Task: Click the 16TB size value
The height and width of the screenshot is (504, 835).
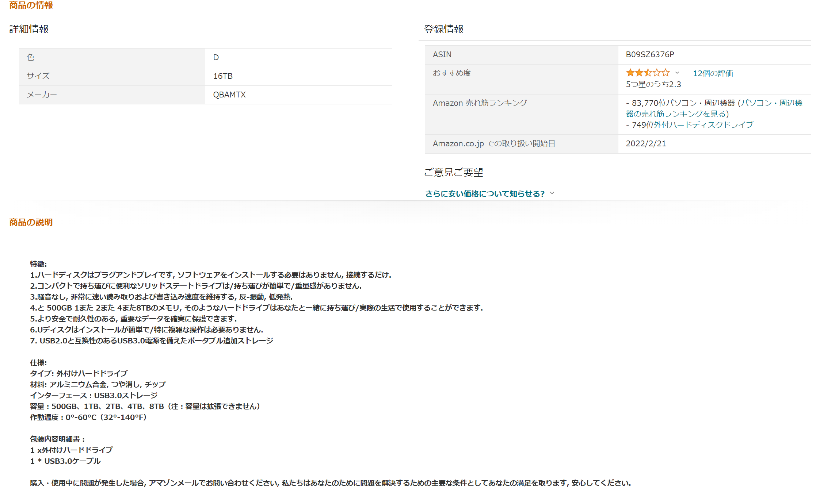Action: coord(223,76)
